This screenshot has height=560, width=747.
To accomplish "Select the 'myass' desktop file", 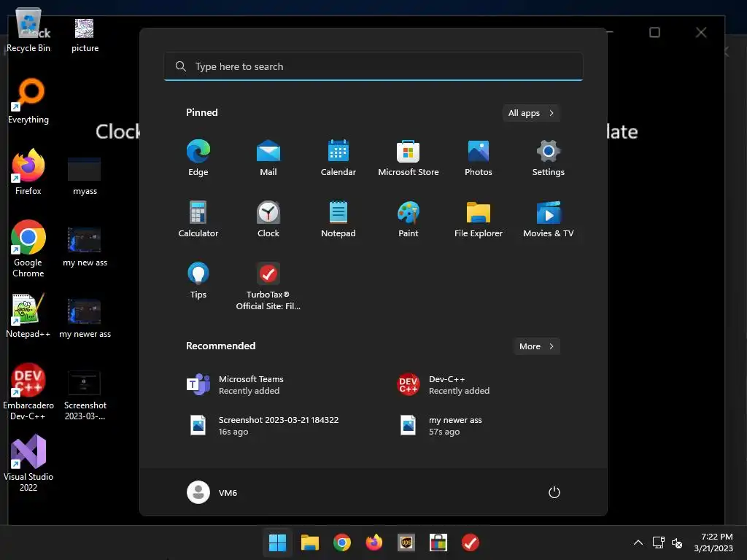I will click(x=85, y=176).
